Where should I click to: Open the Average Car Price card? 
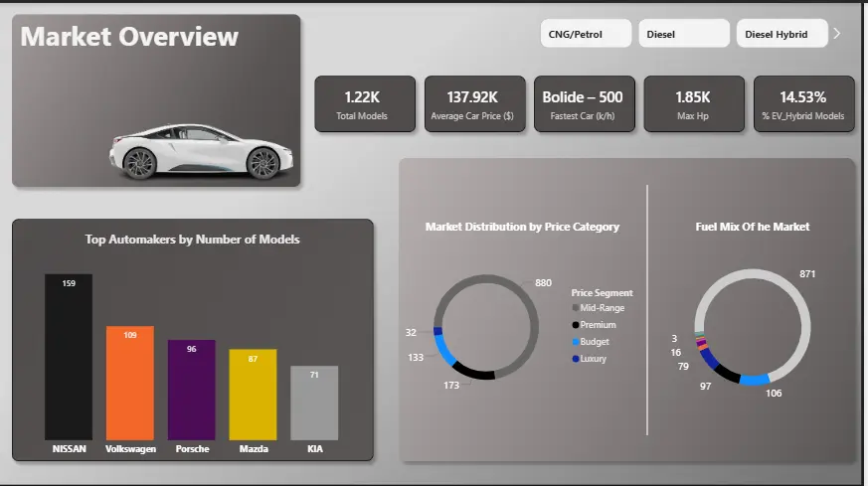point(474,104)
